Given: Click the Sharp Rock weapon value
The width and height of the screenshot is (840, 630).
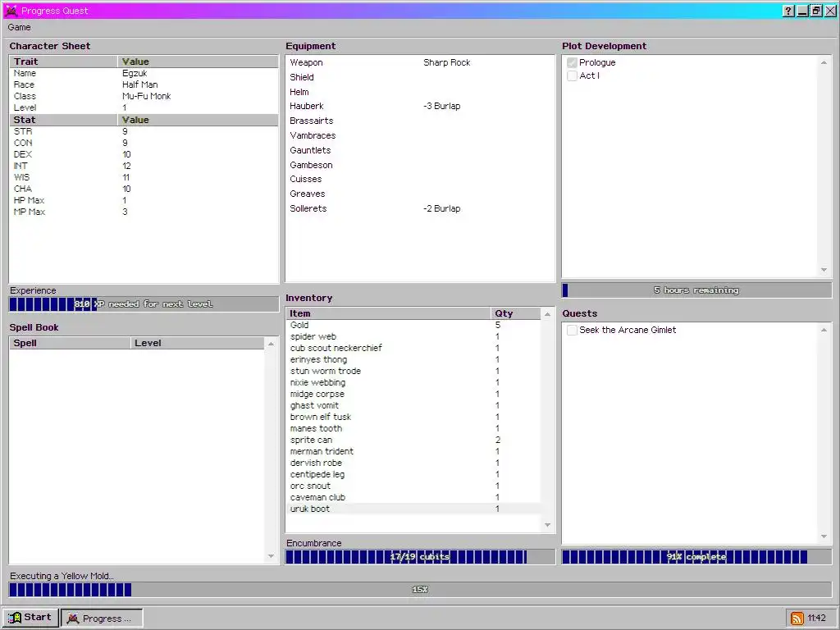Looking at the screenshot, I should tap(447, 62).
